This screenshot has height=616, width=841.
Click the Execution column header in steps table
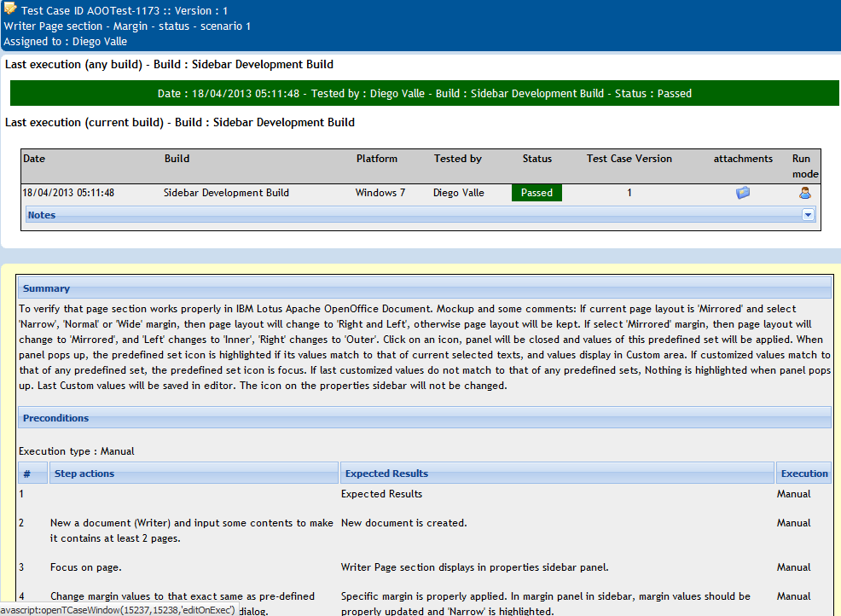pos(804,474)
